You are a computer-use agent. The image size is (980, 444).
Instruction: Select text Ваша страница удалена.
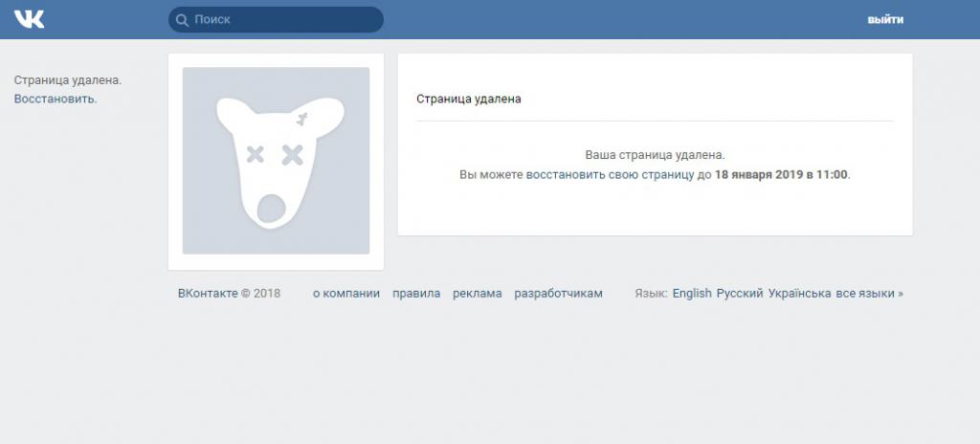coord(655,155)
